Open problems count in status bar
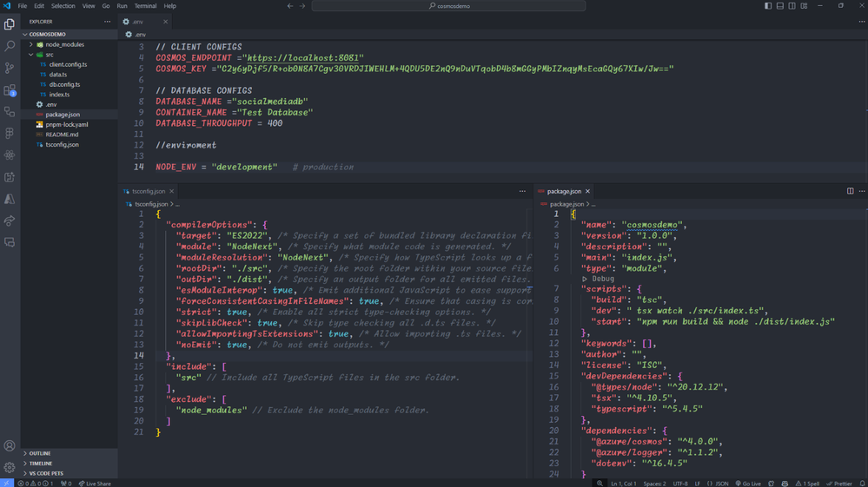868x487 pixels. tap(36, 484)
